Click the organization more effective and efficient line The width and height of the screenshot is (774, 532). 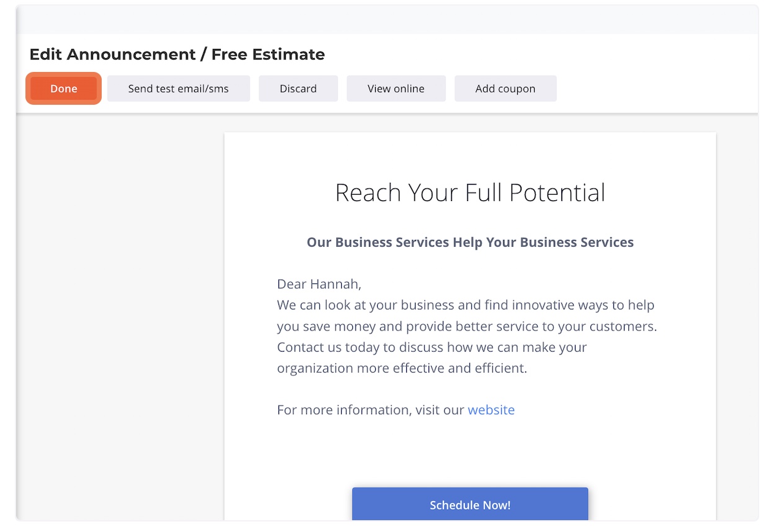pos(402,368)
